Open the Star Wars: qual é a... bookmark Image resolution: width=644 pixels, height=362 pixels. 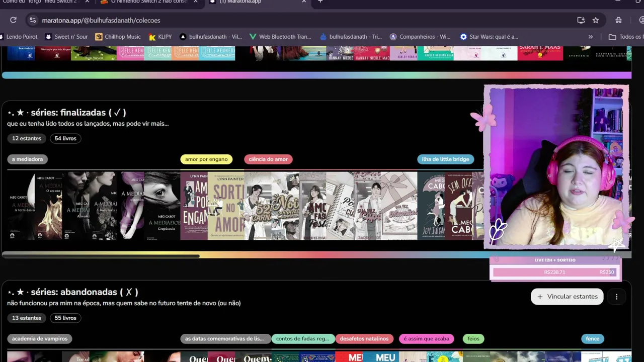click(489, 37)
